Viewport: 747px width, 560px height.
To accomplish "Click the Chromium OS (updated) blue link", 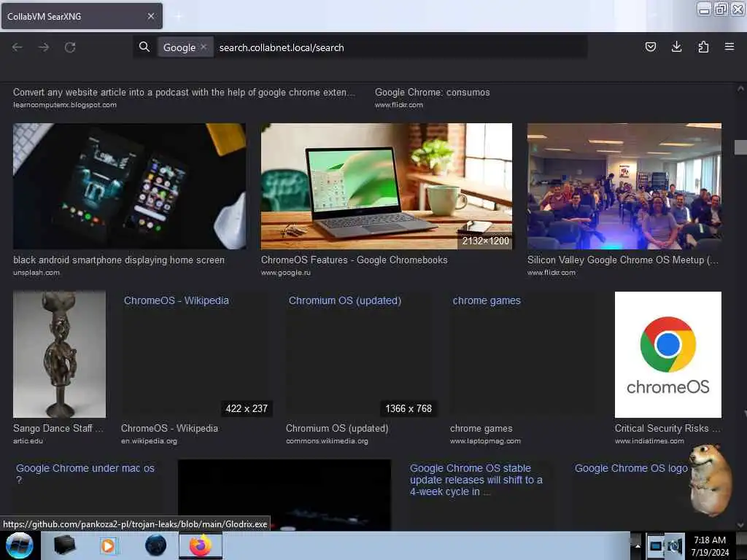I will (x=345, y=300).
